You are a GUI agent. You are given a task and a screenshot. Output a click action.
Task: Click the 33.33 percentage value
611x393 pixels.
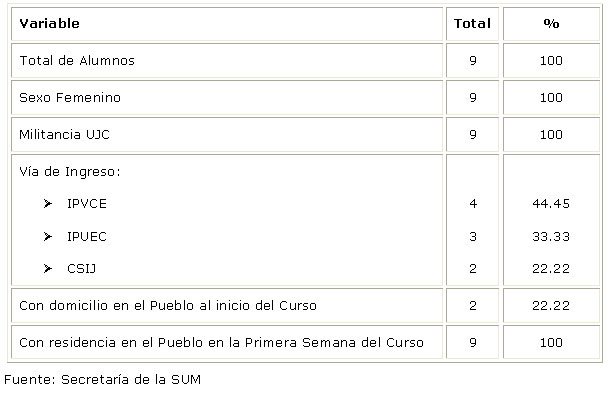[551, 236]
